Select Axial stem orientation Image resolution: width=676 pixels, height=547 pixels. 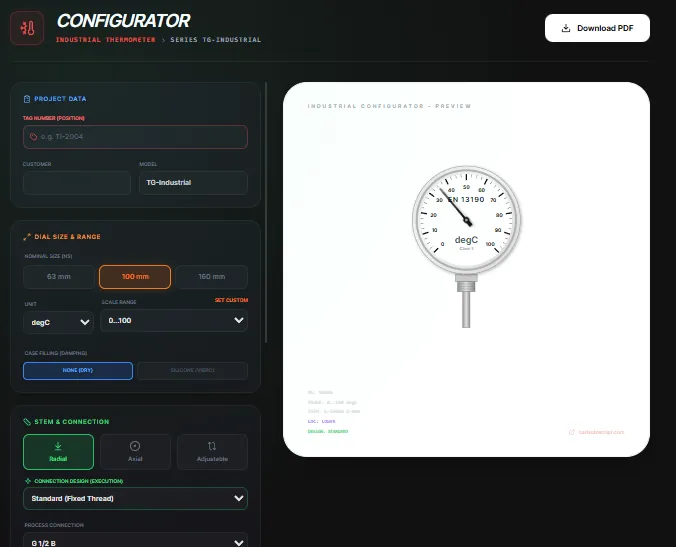pos(135,452)
